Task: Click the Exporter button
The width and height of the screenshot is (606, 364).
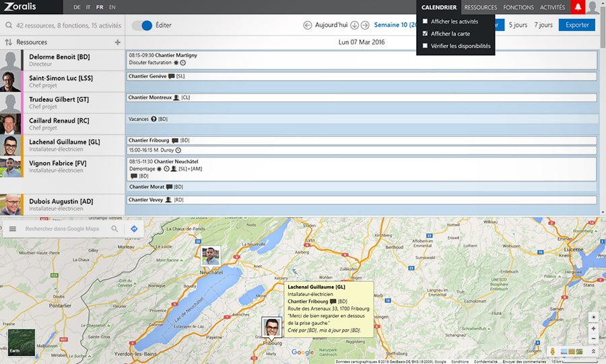Action: click(577, 25)
